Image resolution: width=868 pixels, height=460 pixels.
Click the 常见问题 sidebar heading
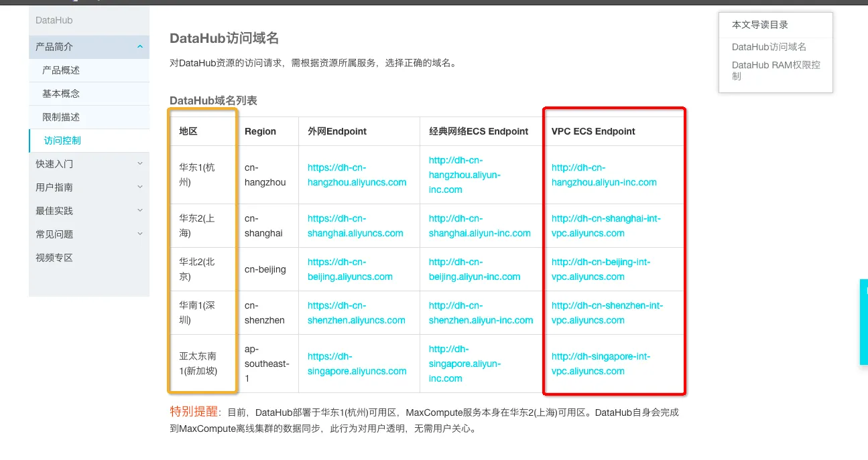pos(54,234)
